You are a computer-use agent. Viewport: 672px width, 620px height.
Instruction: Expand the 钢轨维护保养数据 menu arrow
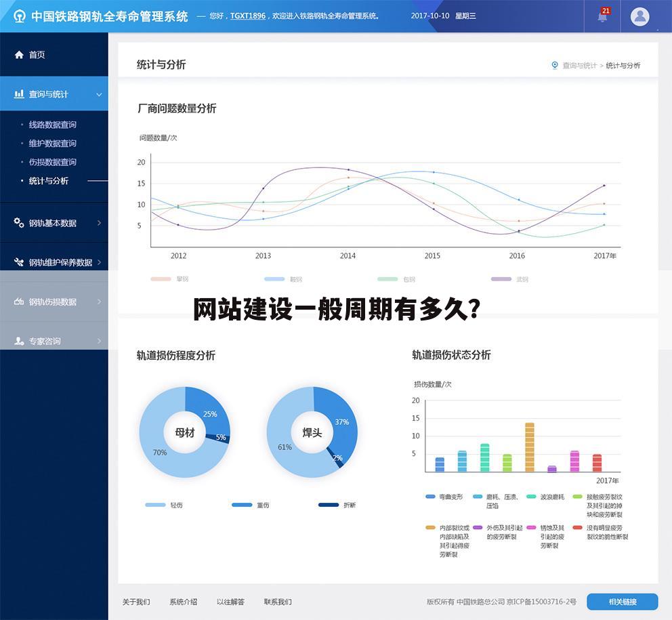[x=99, y=262]
